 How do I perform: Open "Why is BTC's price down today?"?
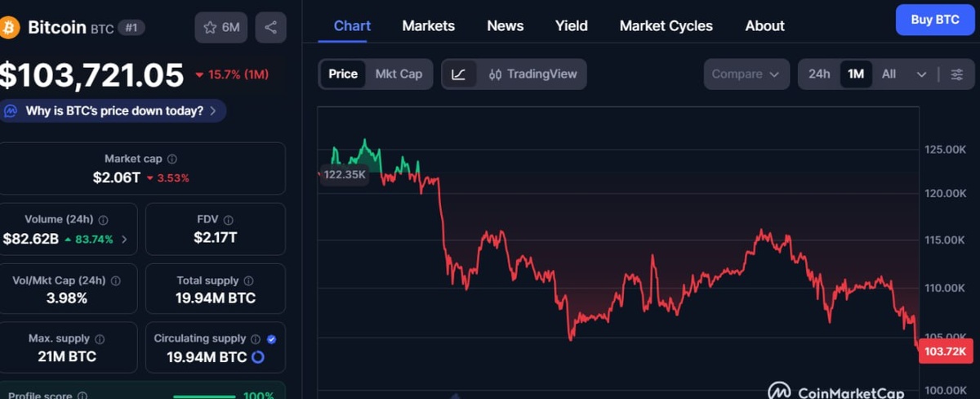[x=114, y=111]
